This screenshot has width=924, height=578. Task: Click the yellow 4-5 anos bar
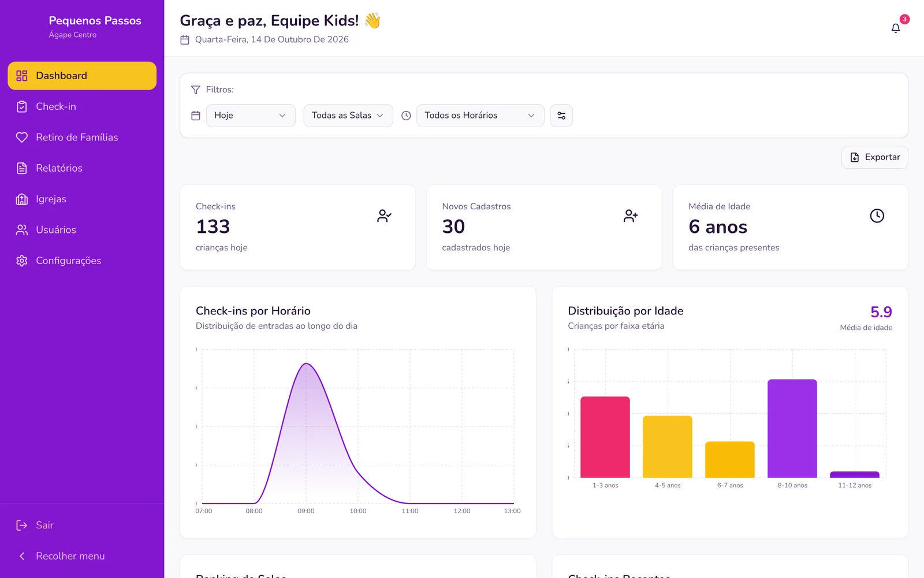click(668, 447)
